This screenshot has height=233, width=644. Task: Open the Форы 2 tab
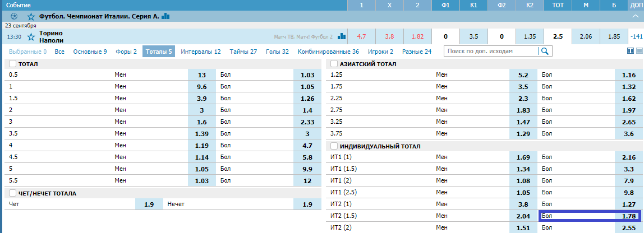point(126,52)
